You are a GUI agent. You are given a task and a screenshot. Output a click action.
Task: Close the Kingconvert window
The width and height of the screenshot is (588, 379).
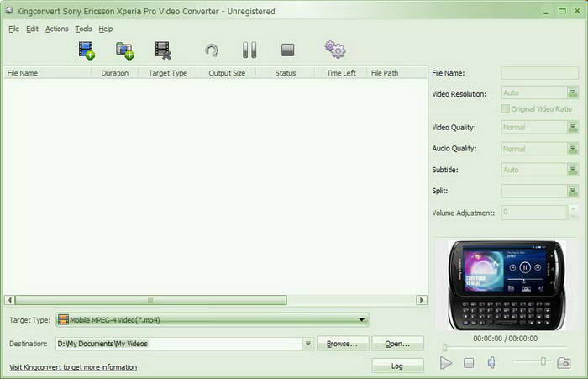(578, 11)
